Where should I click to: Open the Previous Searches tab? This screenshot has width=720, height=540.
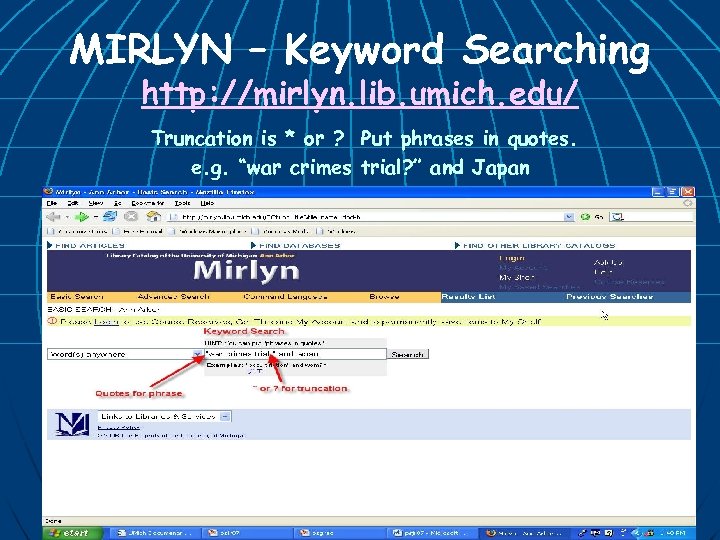pos(609,297)
